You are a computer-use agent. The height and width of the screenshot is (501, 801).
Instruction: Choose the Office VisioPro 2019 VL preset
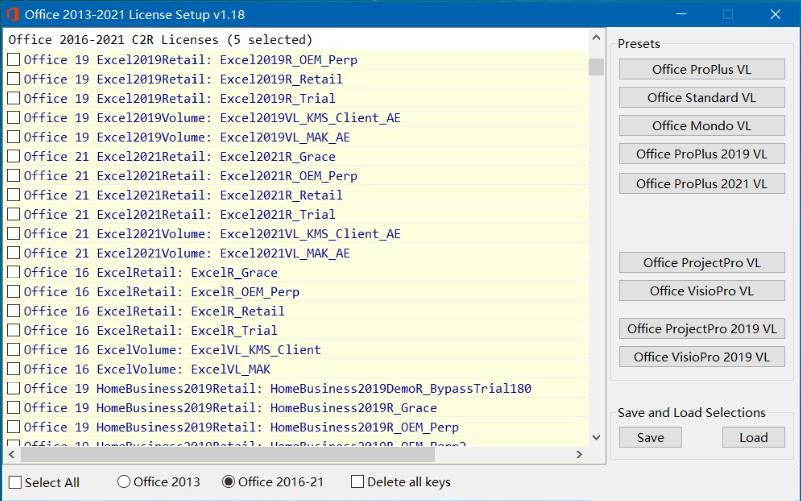701,357
